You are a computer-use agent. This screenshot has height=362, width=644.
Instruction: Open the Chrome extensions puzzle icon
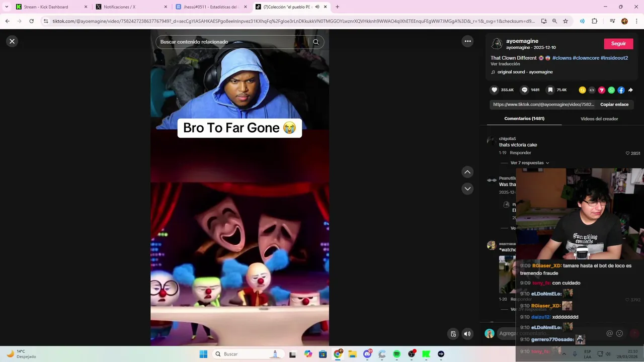pyautogui.click(x=595, y=21)
